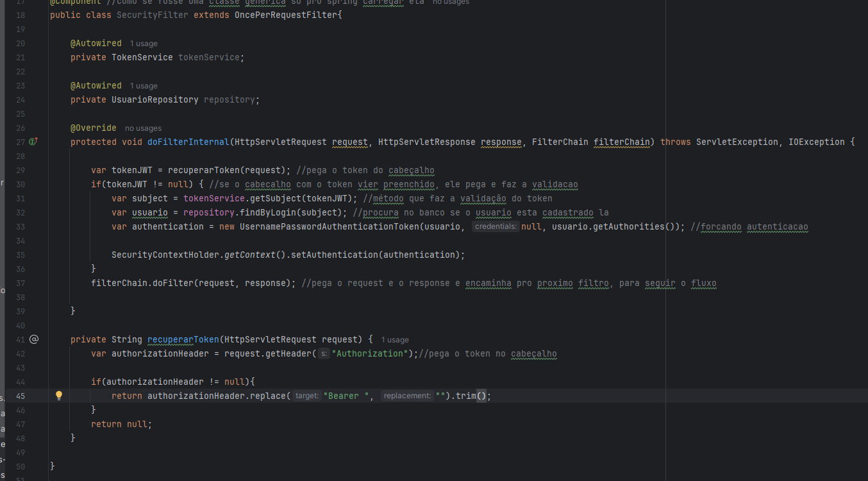Click the 'target:' parameter hint
868x481 pixels.
307,396
